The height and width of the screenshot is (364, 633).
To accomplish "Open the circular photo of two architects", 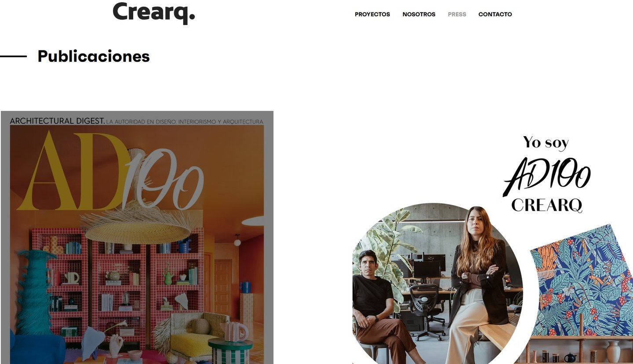I will point(437,284).
